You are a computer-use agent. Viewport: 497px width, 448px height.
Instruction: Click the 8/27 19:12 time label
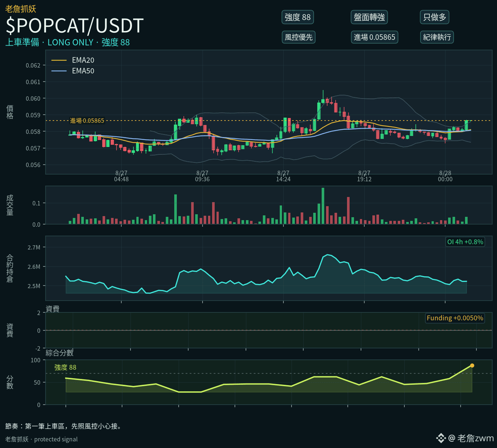(364, 176)
